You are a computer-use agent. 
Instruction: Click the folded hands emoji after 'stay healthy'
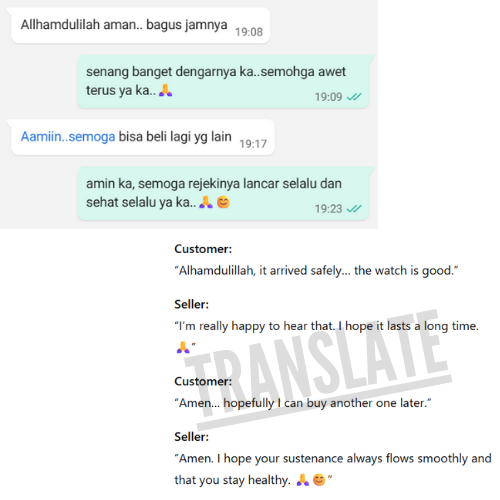[303, 480]
